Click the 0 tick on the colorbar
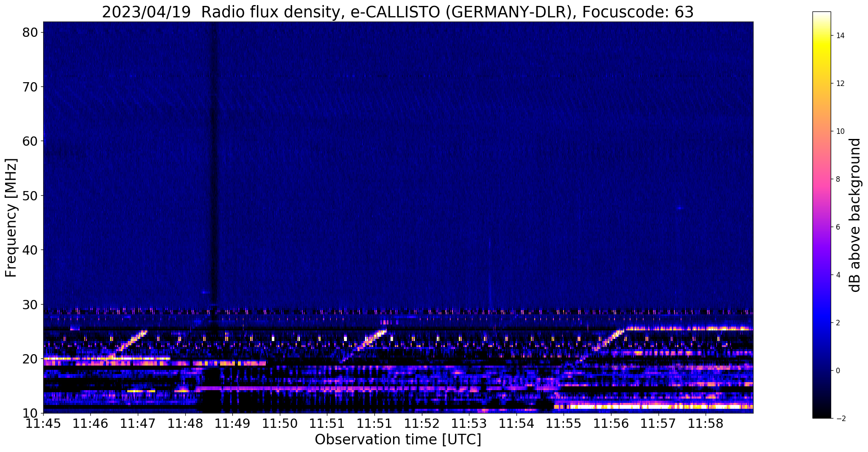 pos(837,371)
